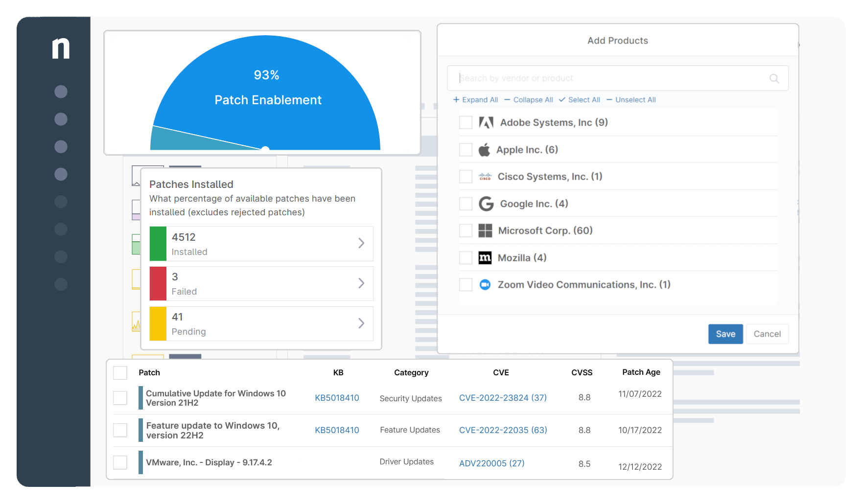Select the Cumulative Update for Windows 10 checkbox
862x504 pixels.
120,398
